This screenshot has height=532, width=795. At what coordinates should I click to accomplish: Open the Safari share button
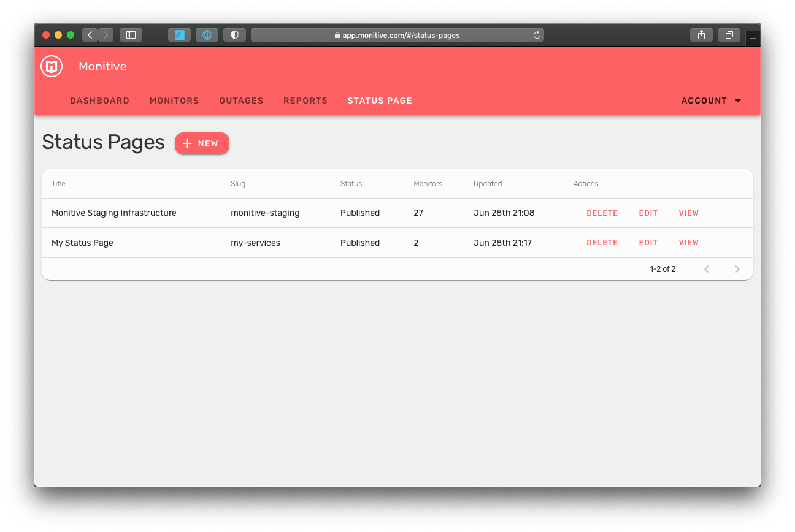701,35
